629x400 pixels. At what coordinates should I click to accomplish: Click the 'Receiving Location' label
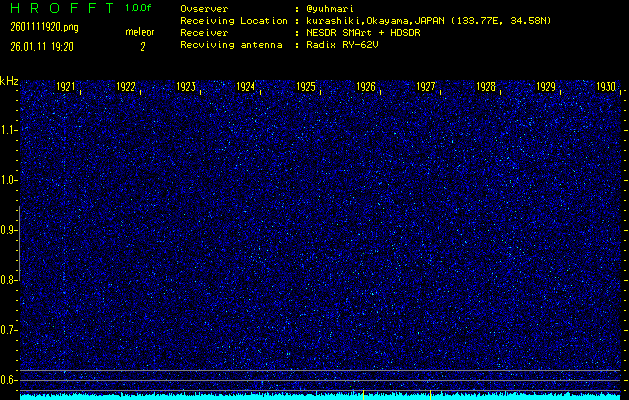click(234, 21)
